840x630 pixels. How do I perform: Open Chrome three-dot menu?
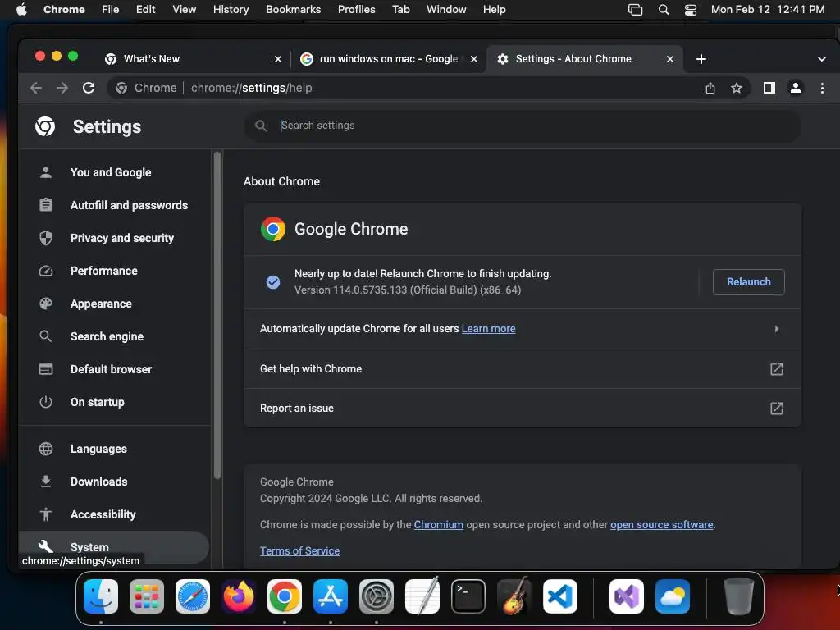coord(822,88)
